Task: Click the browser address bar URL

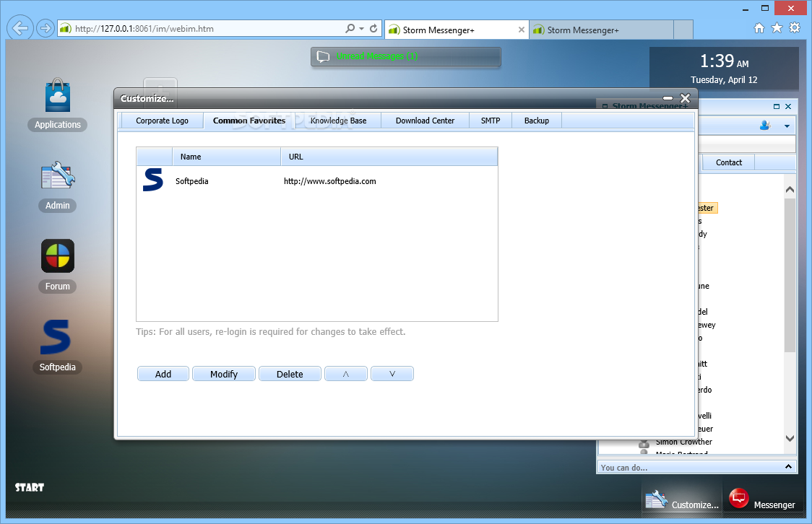Action: [x=144, y=28]
